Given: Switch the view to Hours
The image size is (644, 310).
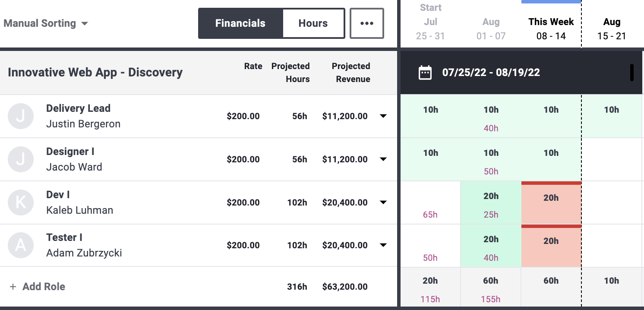Looking at the screenshot, I should click(x=313, y=23).
